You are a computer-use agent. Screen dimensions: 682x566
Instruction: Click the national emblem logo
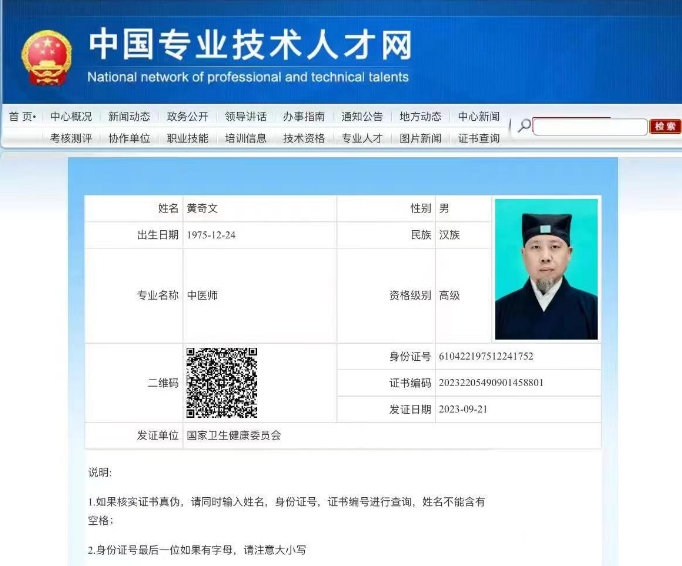pyautogui.click(x=47, y=57)
